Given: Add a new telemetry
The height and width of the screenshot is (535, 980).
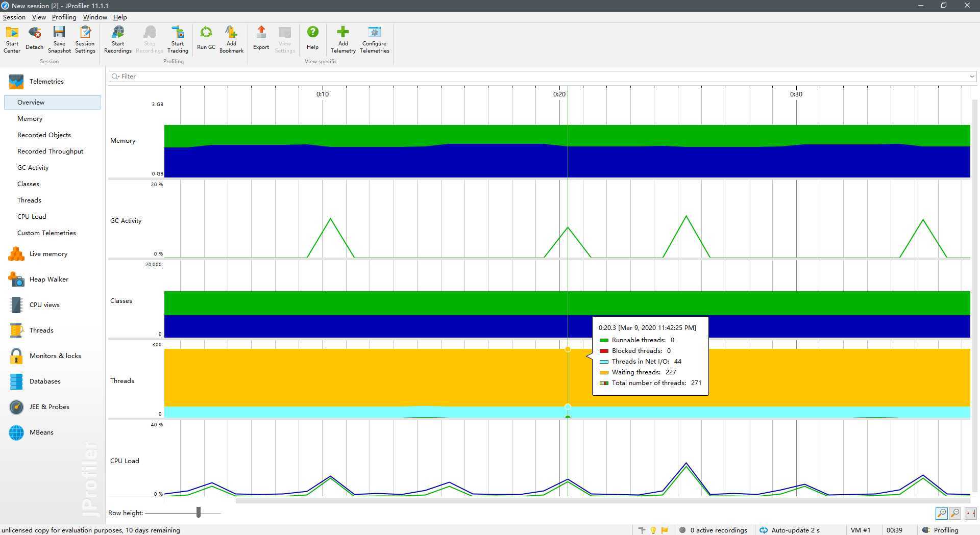Looking at the screenshot, I should (x=343, y=39).
